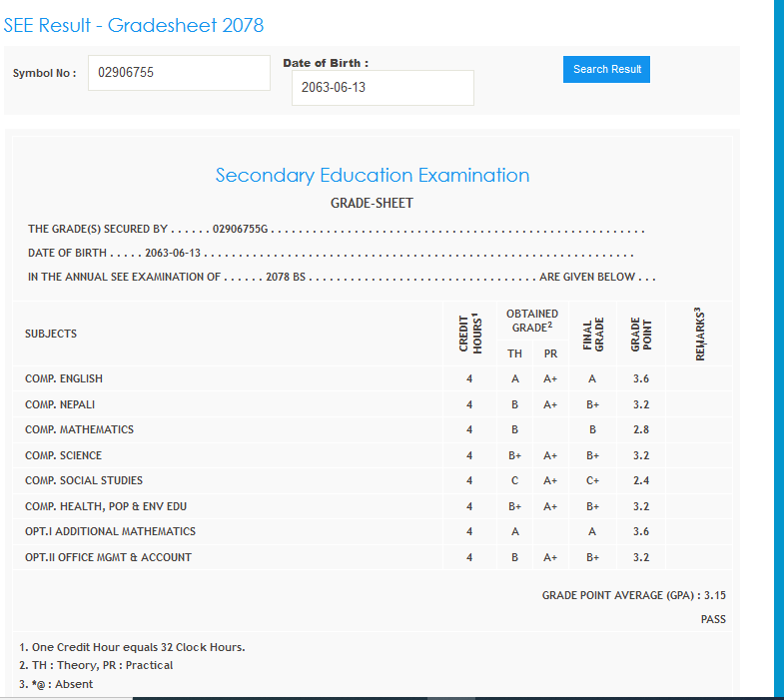
Task: Click OPT.II OFFICE MGMT & ACCOUNT subject
Action: (x=108, y=557)
